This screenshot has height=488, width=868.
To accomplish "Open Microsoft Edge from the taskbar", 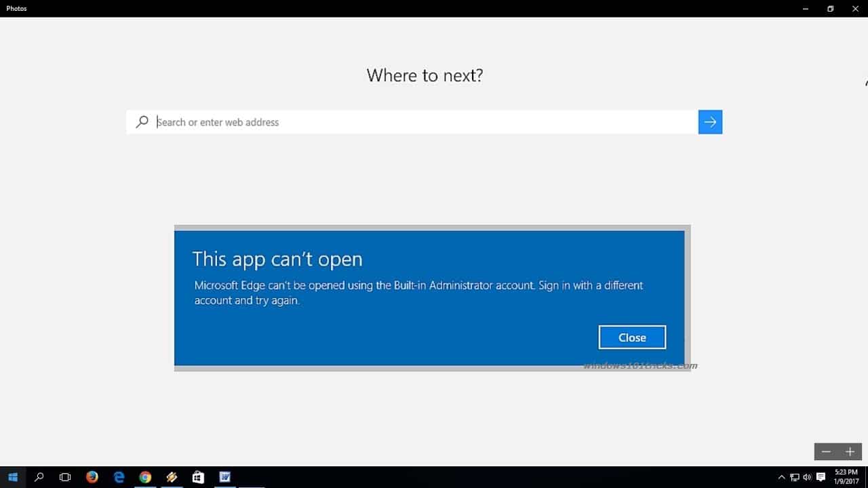I will click(x=119, y=476).
